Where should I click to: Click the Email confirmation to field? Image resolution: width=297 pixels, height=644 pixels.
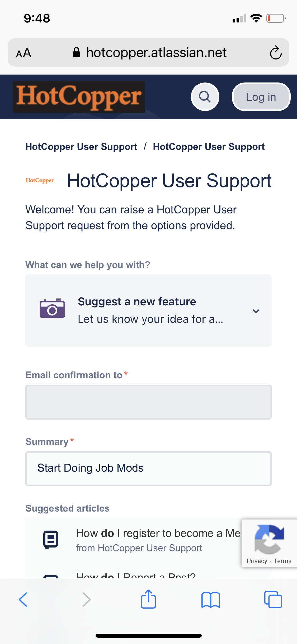(x=148, y=402)
